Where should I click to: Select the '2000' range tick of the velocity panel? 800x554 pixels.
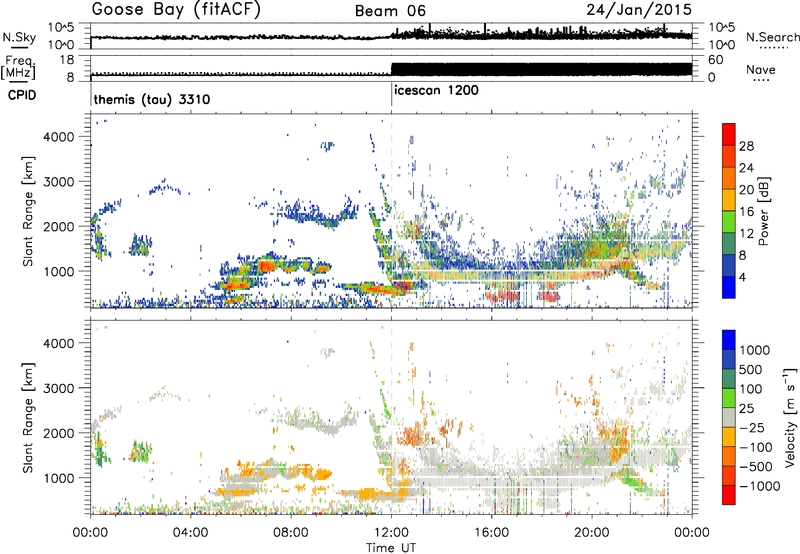59,433
